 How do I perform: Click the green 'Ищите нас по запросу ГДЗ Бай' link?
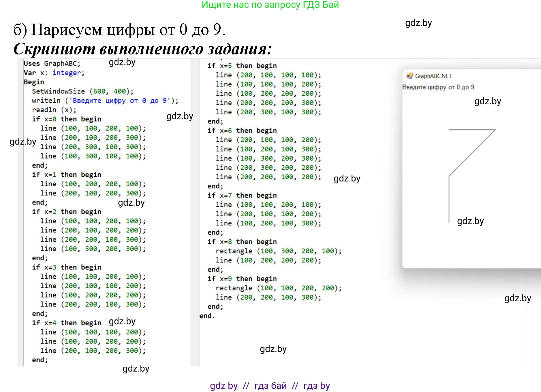point(270,5)
